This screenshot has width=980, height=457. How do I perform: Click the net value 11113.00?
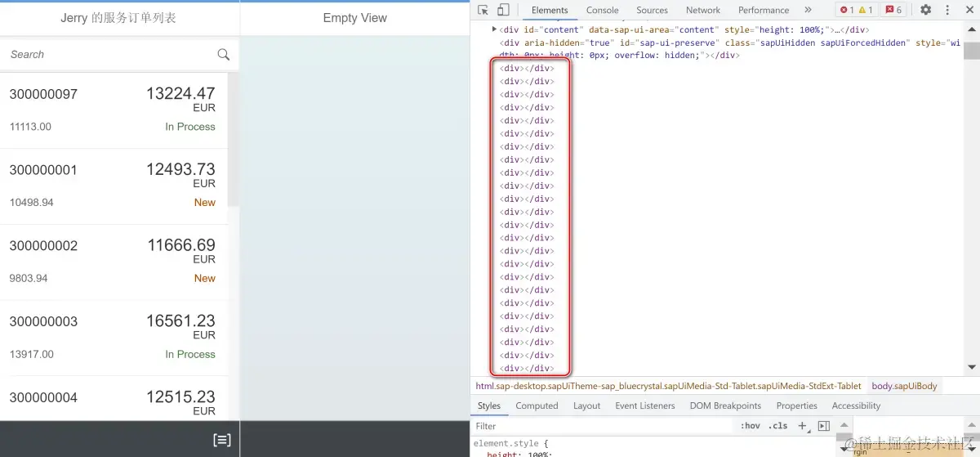click(x=30, y=127)
